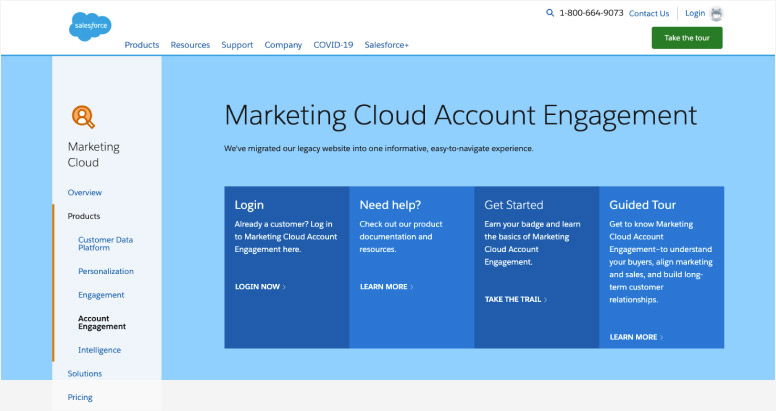Click the Guided Tour card heading

pyautogui.click(x=642, y=205)
